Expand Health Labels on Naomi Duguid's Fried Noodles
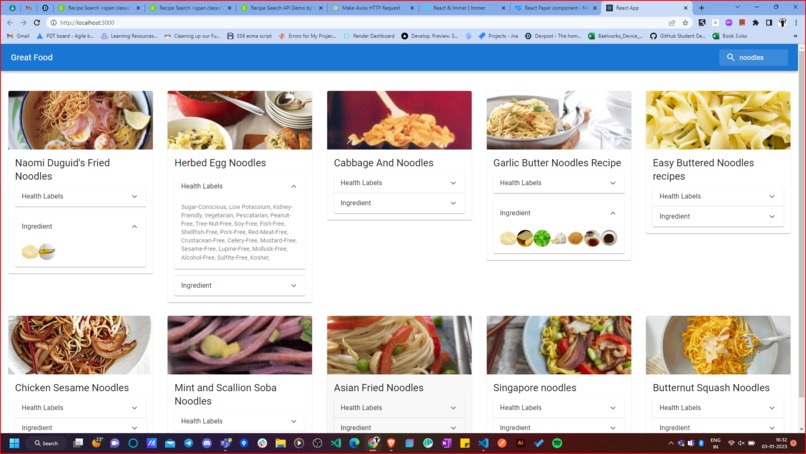 point(80,196)
